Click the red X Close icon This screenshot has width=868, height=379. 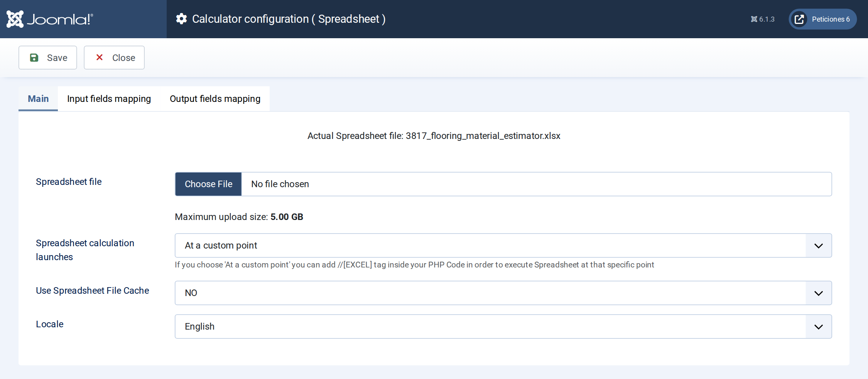(x=99, y=58)
